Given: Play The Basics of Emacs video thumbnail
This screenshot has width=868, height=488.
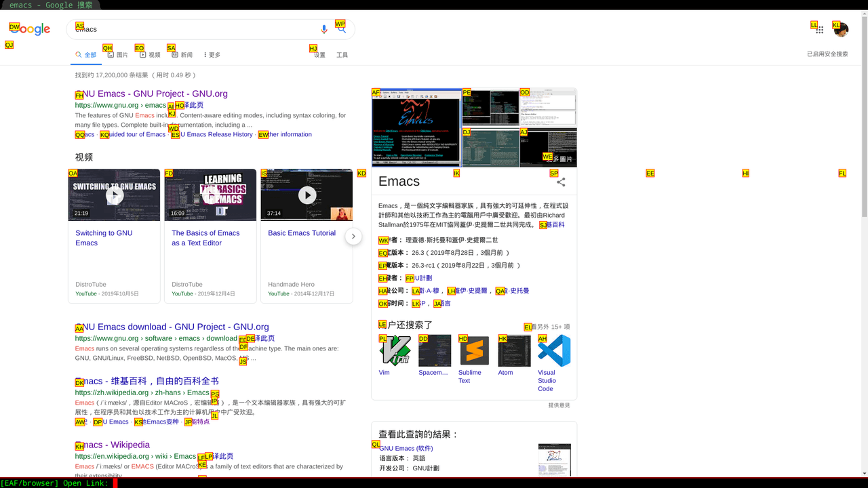Looking at the screenshot, I should pos(210,195).
